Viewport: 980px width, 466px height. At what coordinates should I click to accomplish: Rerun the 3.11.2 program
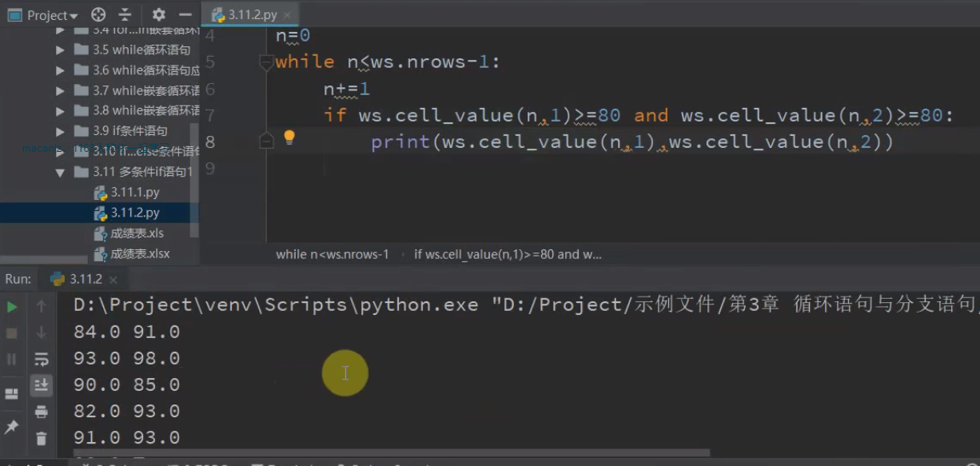[x=11, y=306]
